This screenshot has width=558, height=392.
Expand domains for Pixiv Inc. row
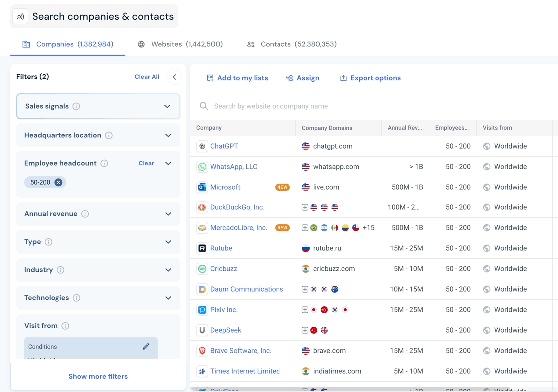pyautogui.click(x=305, y=310)
